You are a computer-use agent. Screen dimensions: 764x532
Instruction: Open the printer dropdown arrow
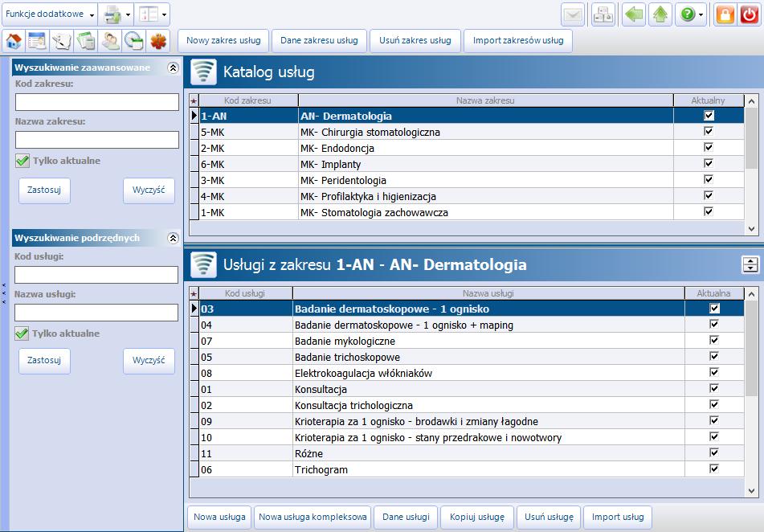point(128,14)
